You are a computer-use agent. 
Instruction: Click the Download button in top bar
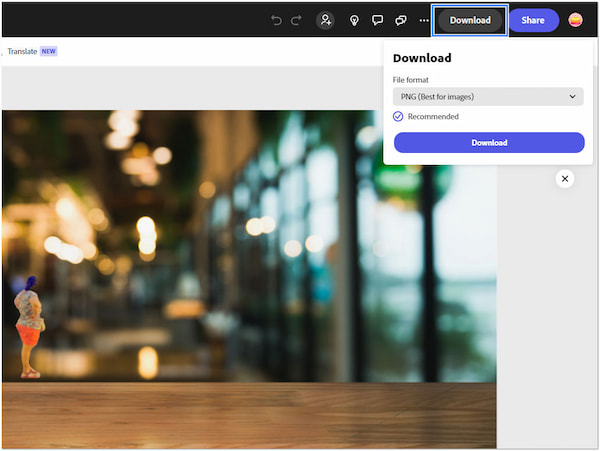[x=470, y=20]
